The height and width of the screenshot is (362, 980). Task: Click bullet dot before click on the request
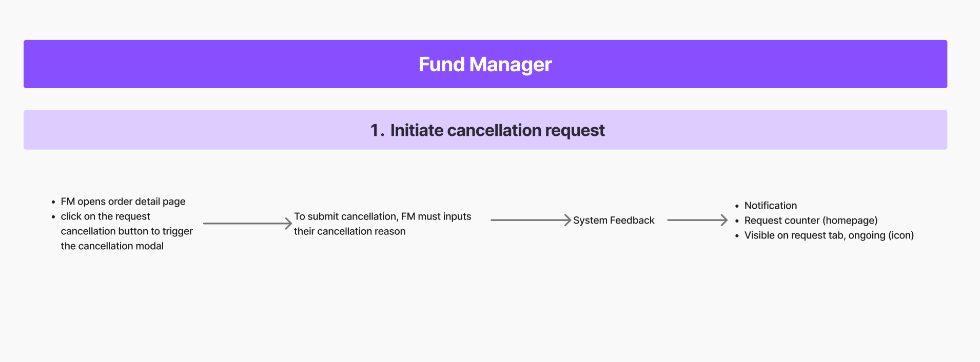pos(53,217)
